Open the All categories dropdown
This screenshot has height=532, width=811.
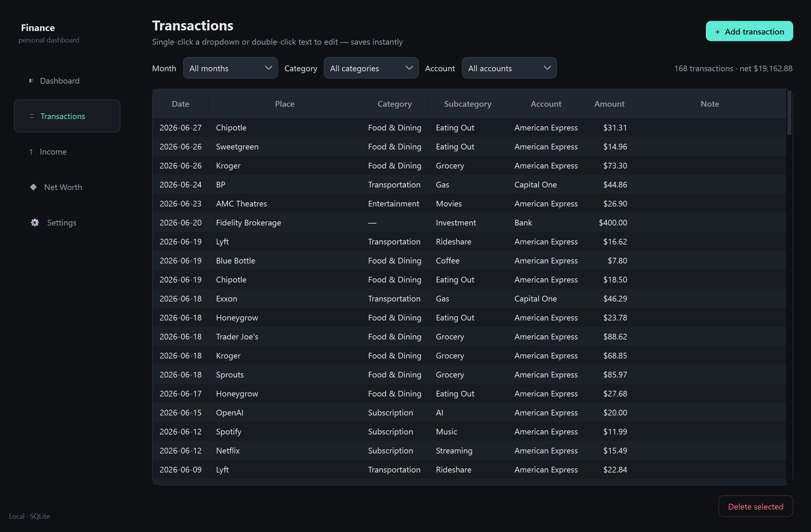coord(371,68)
